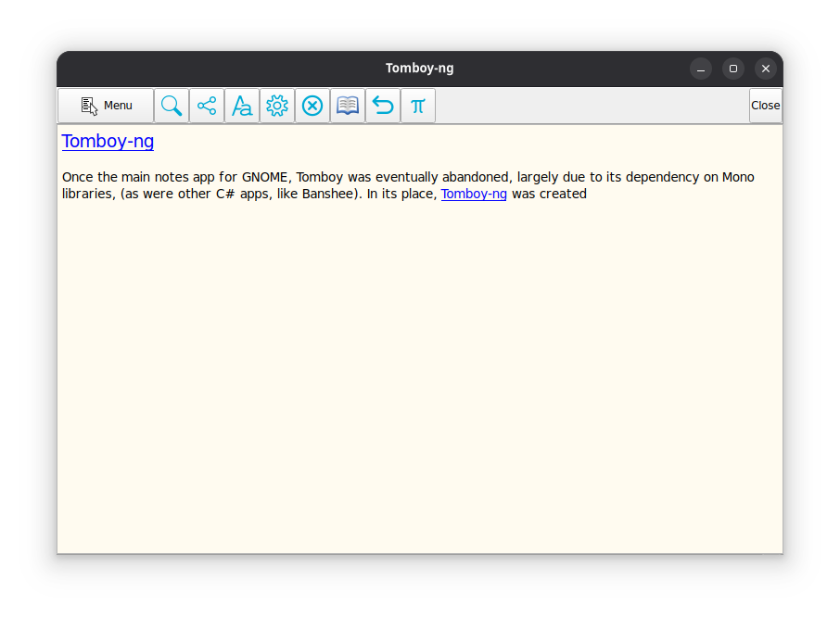840x617 pixels.
Task: Close the window with title bar X
Action: (766, 69)
